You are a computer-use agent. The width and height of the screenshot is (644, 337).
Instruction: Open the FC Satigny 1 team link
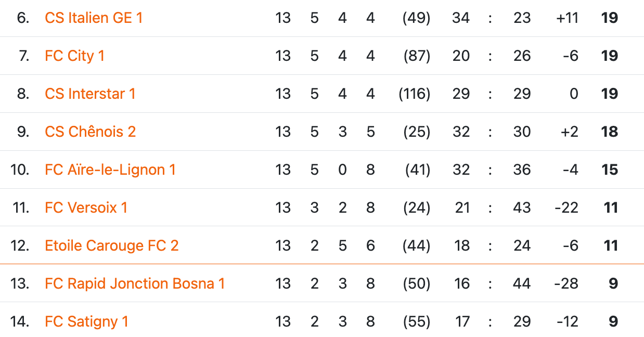86,321
